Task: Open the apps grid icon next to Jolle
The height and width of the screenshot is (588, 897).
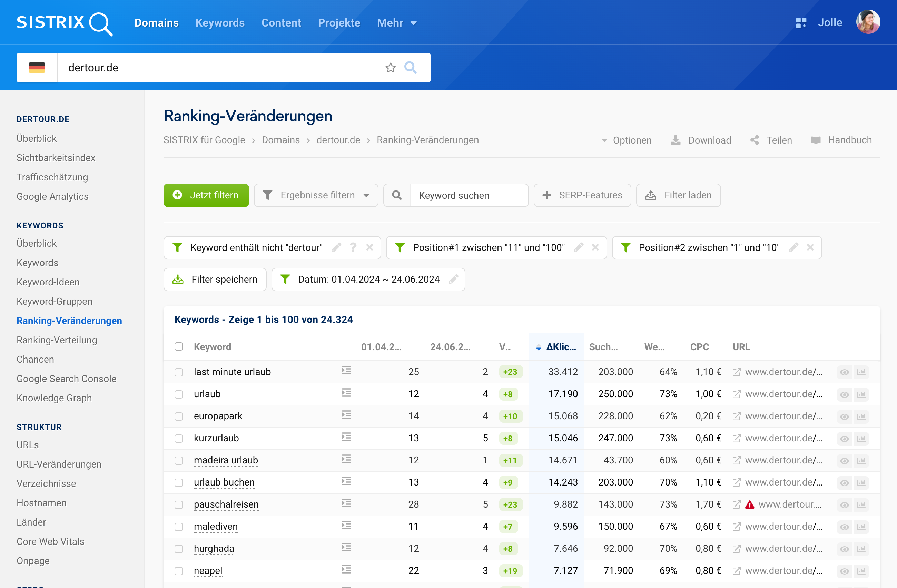Action: click(801, 23)
